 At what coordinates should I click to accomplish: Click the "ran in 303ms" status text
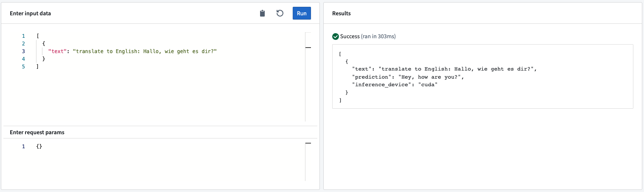(378, 37)
